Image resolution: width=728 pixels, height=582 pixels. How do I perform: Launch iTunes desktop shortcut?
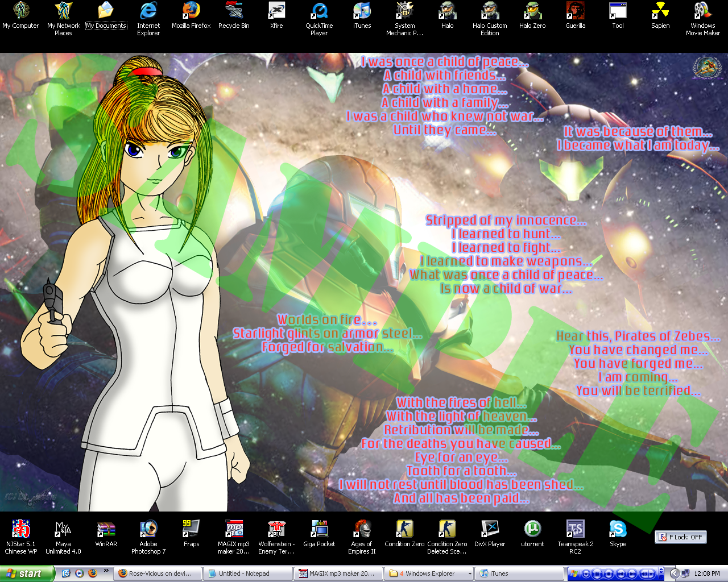362,16
